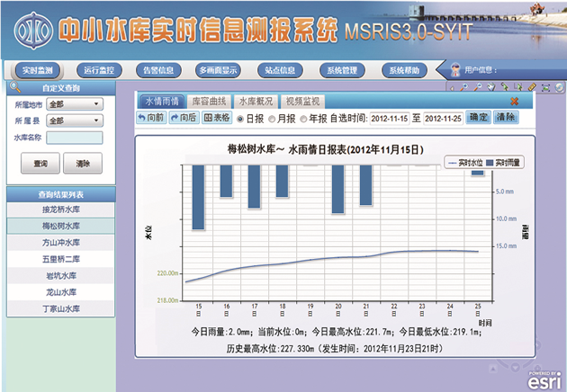567x392 pixels.
Task: Switch to the 库容曲线 tab
Action: 209,102
